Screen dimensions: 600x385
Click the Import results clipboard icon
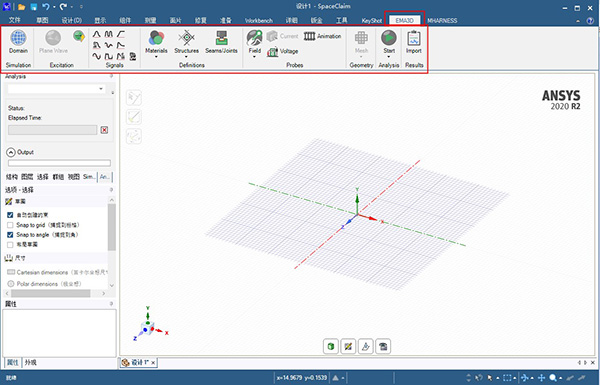pyautogui.click(x=414, y=38)
